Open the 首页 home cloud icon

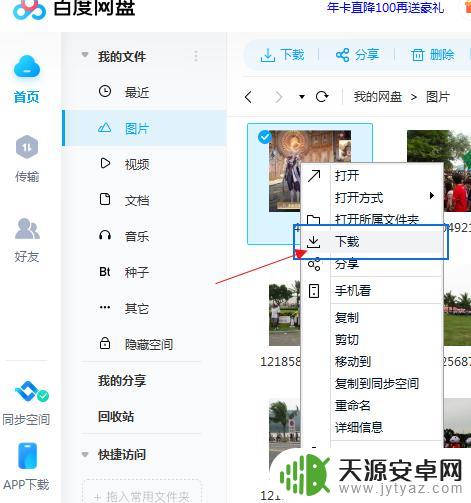[x=27, y=66]
